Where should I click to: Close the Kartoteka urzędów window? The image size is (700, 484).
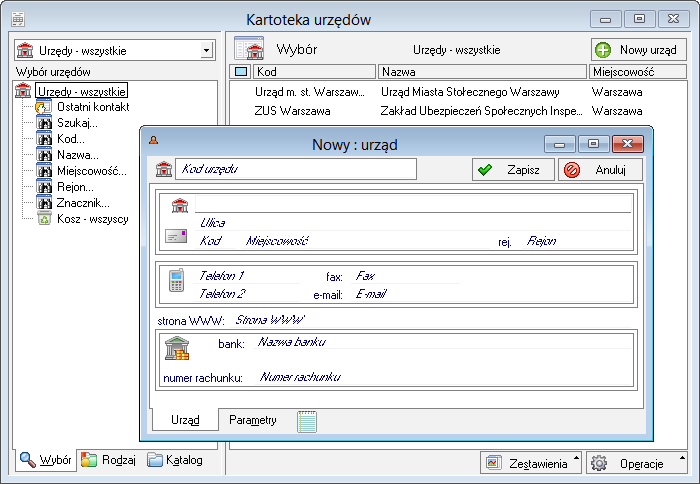(x=673, y=19)
